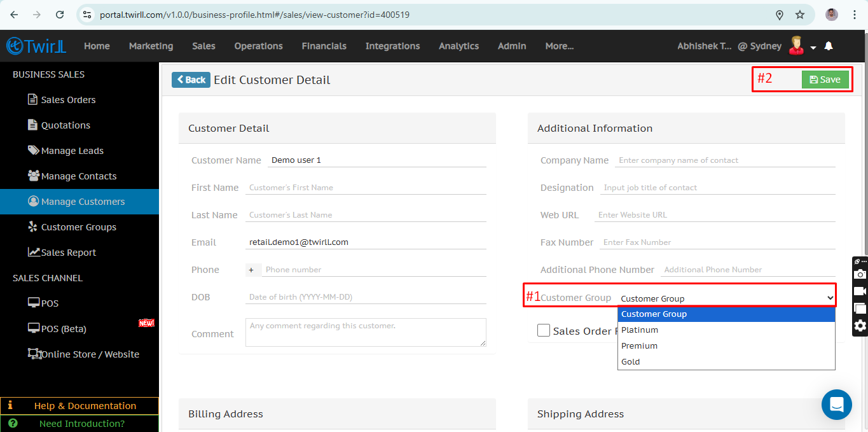
Task: Open the Home menu
Action: [x=97, y=46]
